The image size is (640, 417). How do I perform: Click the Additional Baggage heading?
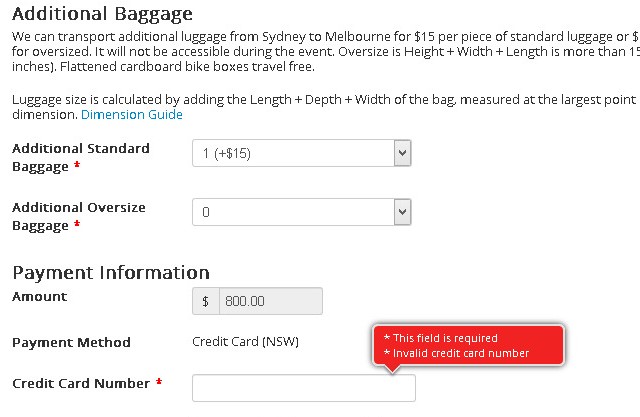pyautogui.click(x=102, y=15)
